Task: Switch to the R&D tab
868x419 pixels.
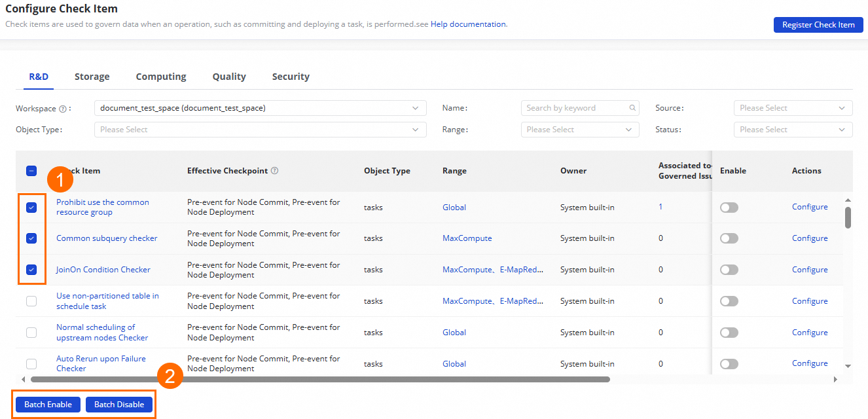Action: point(39,77)
